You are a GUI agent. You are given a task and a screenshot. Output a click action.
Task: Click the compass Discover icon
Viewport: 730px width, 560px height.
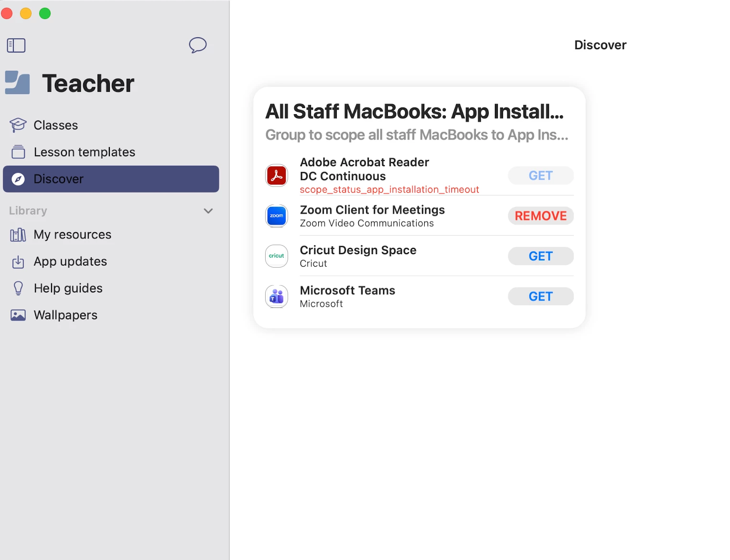click(x=18, y=179)
